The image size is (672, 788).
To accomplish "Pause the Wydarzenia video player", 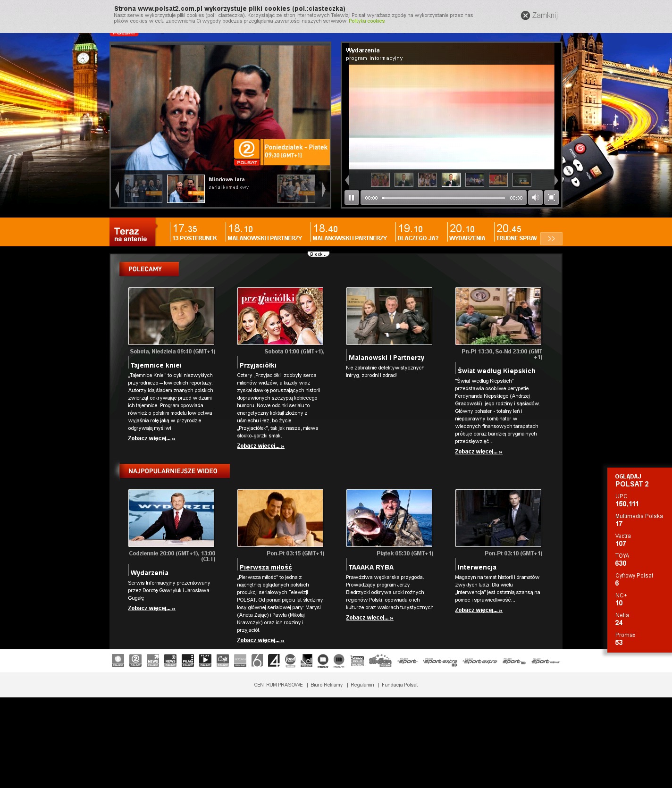I will [x=351, y=198].
